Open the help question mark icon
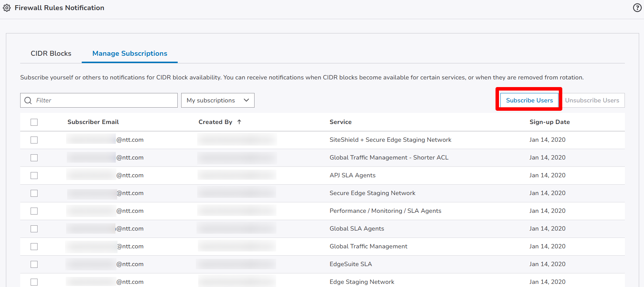The width and height of the screenshot is (644, 287). [x=637, y=8]
